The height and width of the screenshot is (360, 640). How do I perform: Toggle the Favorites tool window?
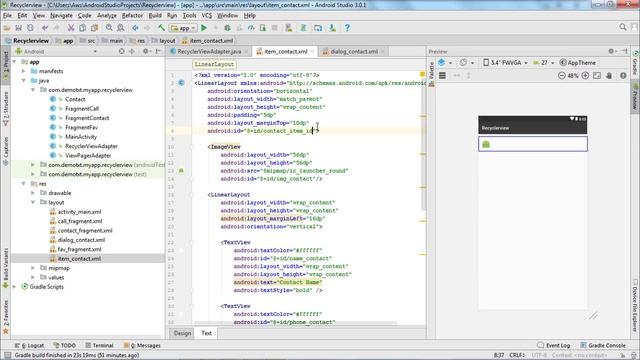click(6, 317)
